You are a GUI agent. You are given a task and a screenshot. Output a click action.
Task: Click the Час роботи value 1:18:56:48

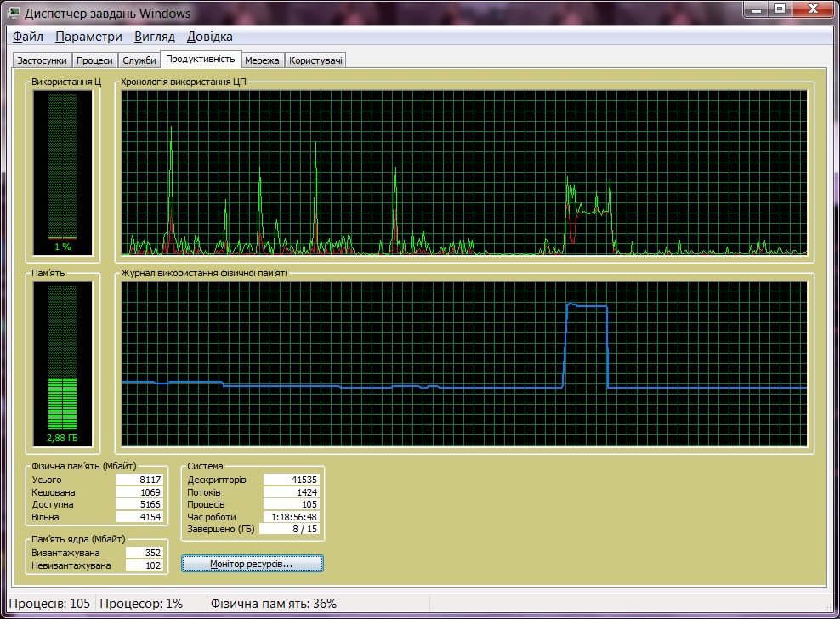pyautogui.click(x=292, y=517)
